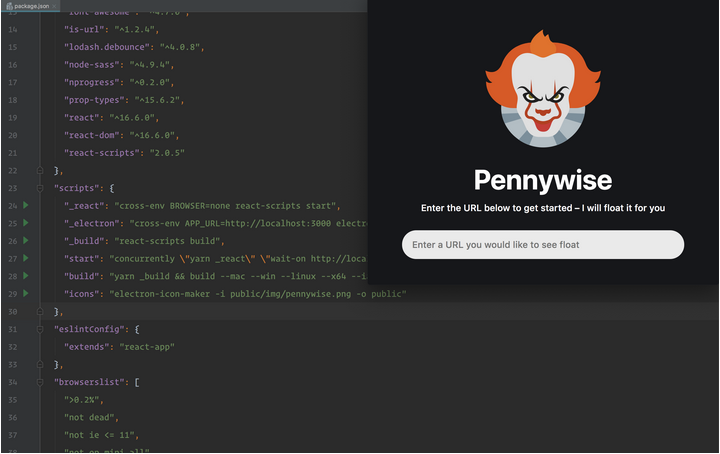Click the "react-app" string value
720x454 pixels.
pyautogui.click(x=147, y=347)
